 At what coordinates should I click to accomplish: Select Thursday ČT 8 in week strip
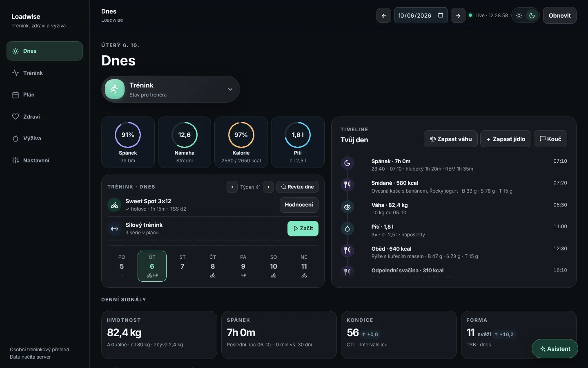(213, 266)
